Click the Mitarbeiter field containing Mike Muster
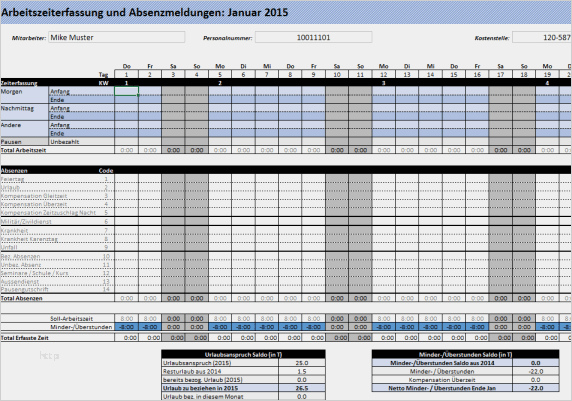This screenshot has height=401, width=572. (116, 37)
